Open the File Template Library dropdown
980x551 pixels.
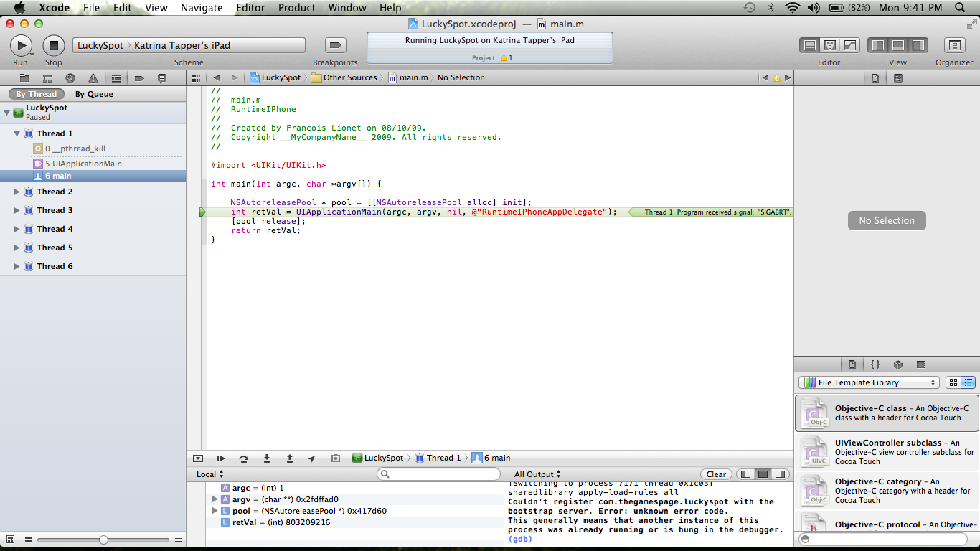(869, 382)
